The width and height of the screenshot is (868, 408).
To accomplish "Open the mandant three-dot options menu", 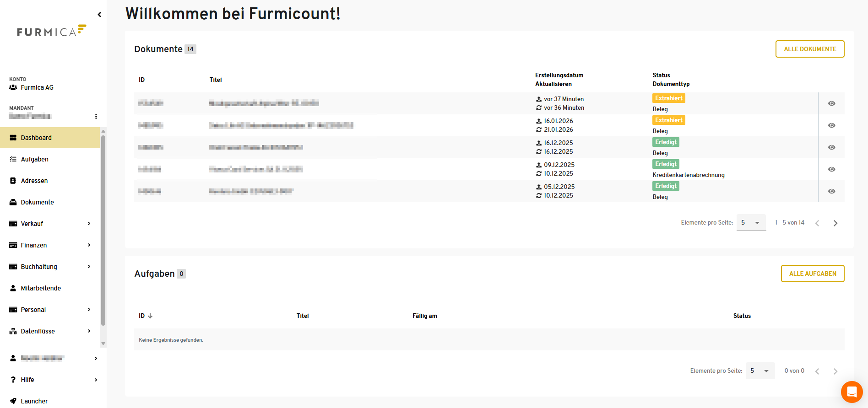I will tap(96, 116).
